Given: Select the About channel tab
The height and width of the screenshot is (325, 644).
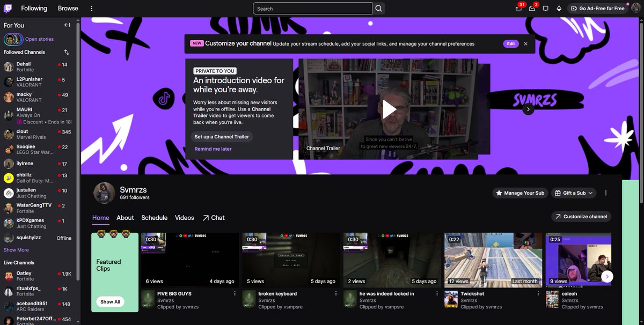Looking at the screenshot, I should click(125, 218).
